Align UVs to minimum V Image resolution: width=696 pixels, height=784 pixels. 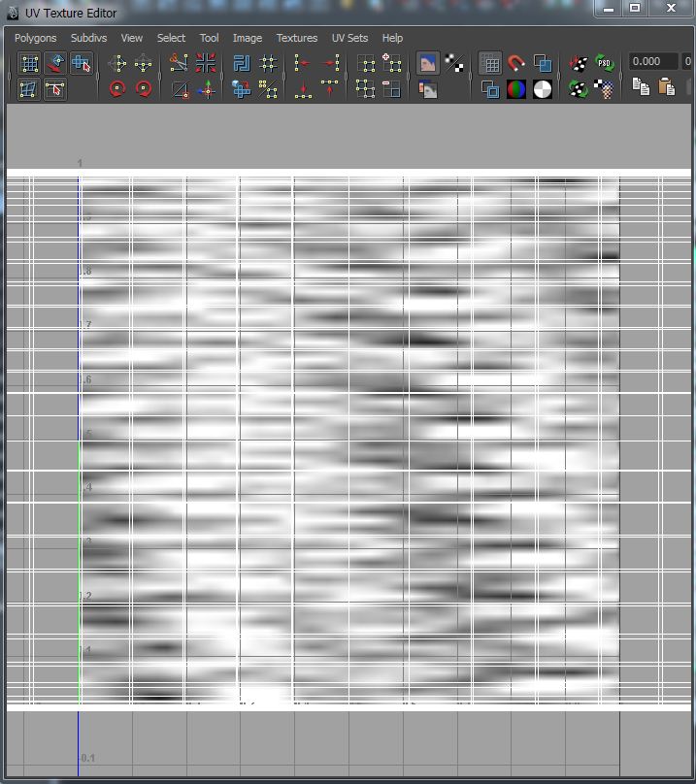303,89
